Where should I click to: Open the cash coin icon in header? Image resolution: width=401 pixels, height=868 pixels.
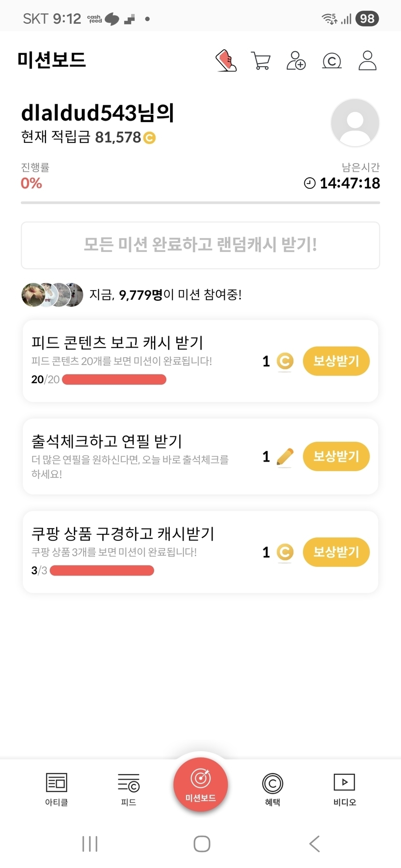tap(332, 61)
